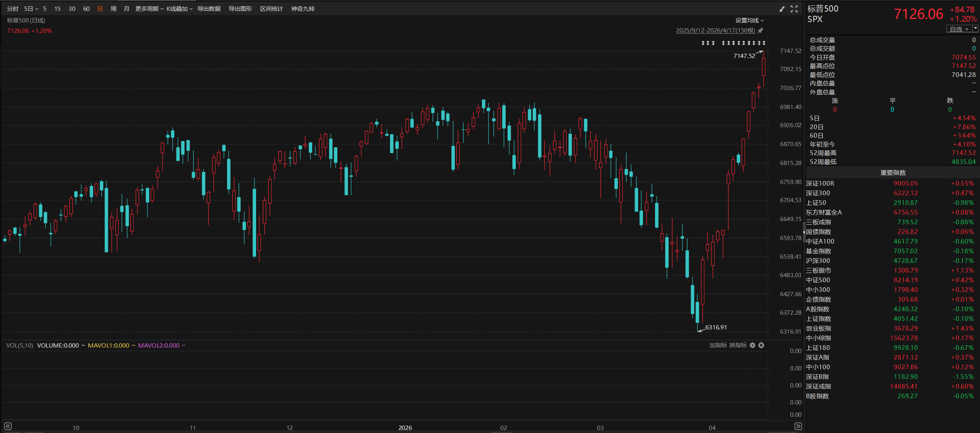Image resolution: width=980 pixels, height=433 pixels.
Task: Collapse the right side panel handle
Action: (x=804, y=232)
